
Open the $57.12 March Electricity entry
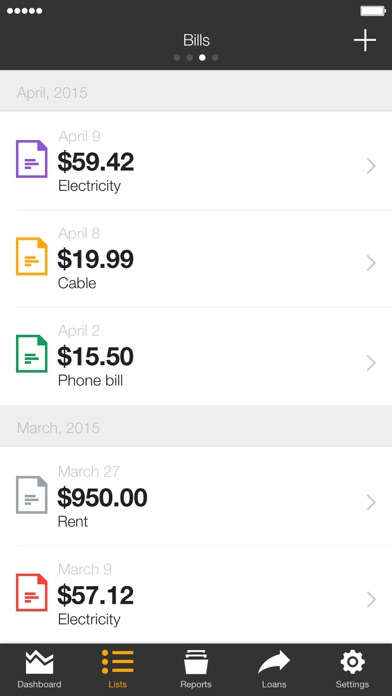coord(196,595)
